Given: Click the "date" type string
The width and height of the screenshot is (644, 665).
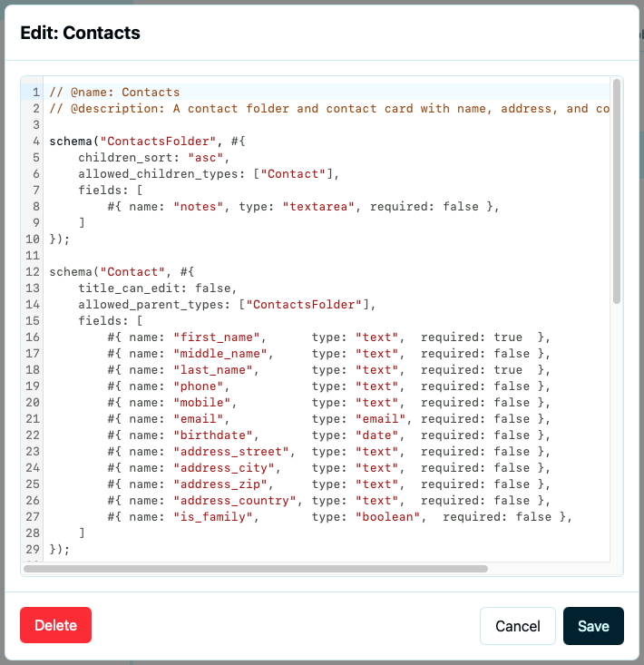Looking at the screenshot, I should point(376,435).
